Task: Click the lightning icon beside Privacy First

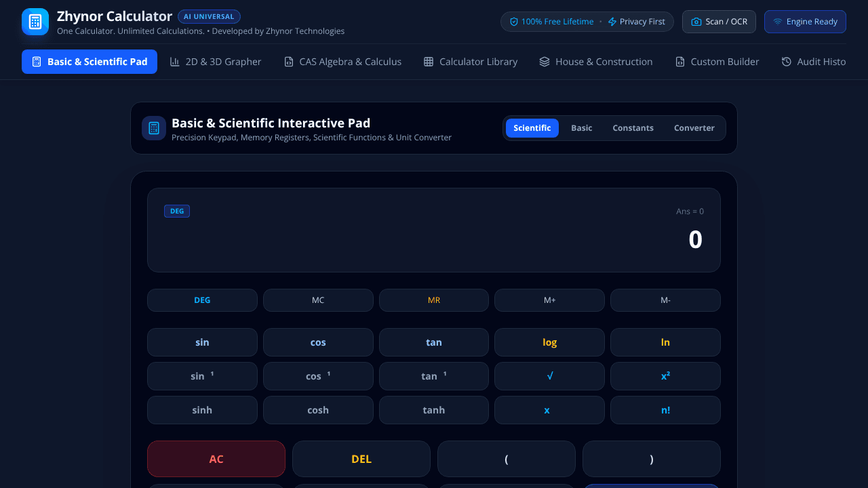Action: (x=612, y=22)
